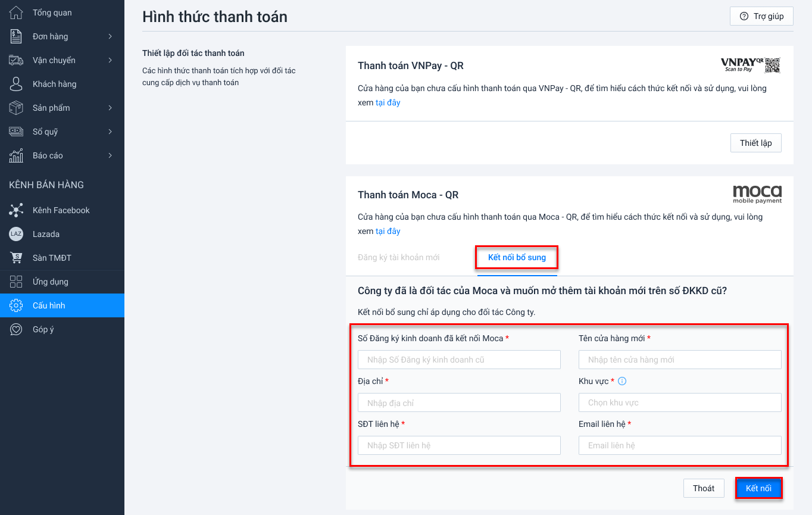Open the Trợ giúp help button
The height and width of the screenshot is (515, 812).
click(x=761, y=16)
